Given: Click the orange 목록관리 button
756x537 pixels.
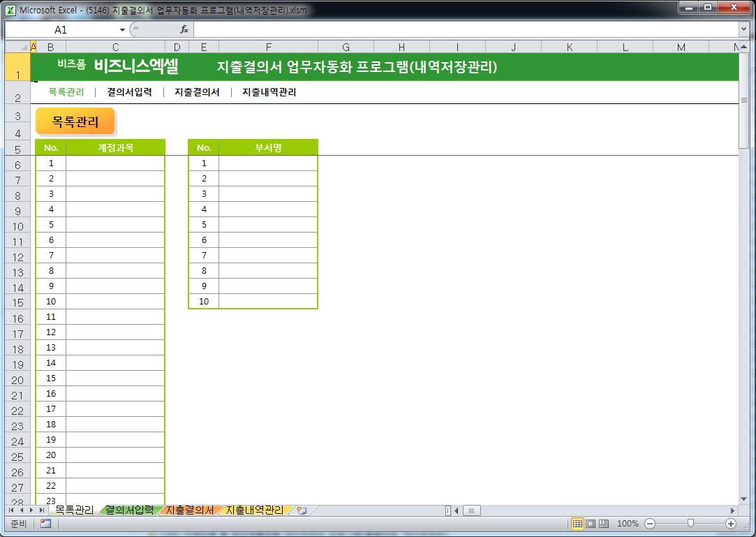Looking at the screenshot, I should coord(75,121).
